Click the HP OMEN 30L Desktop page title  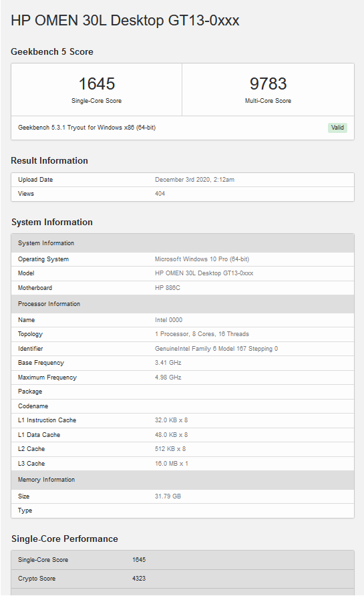point(125,21)
